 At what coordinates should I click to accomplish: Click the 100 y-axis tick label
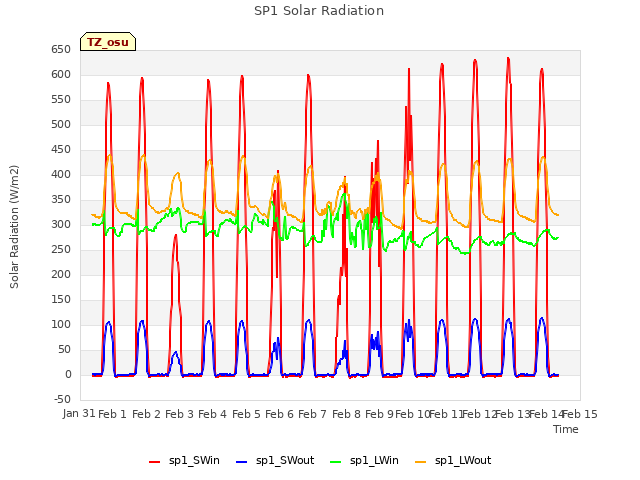click(61, 324)
